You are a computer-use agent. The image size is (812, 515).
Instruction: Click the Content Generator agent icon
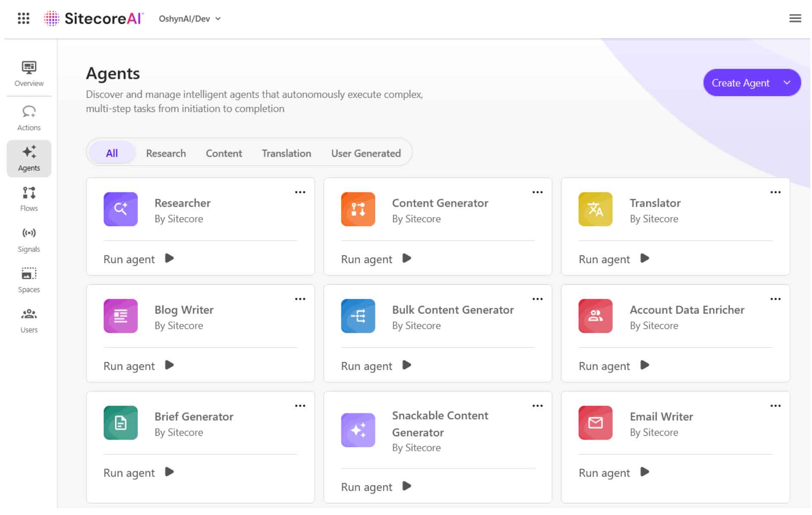(358, 209)
